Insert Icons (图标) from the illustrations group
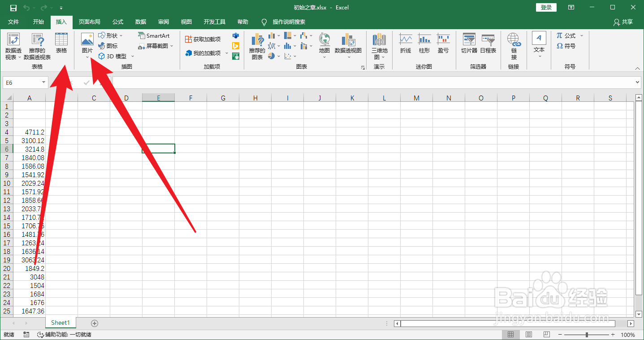 [108, 46]
